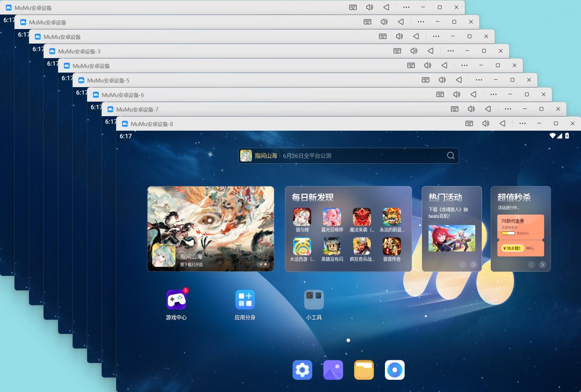
Task: Click the battery status icon on device-8
Action: [x=566, y=136]
